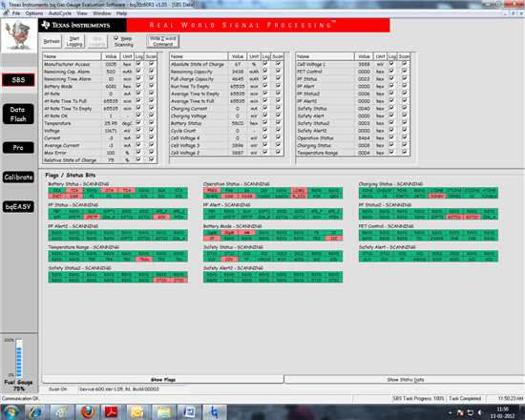Open the Data Flash screen
Image resolution: width=525 pixels, height=420 pixels.
tap(18, 115)
